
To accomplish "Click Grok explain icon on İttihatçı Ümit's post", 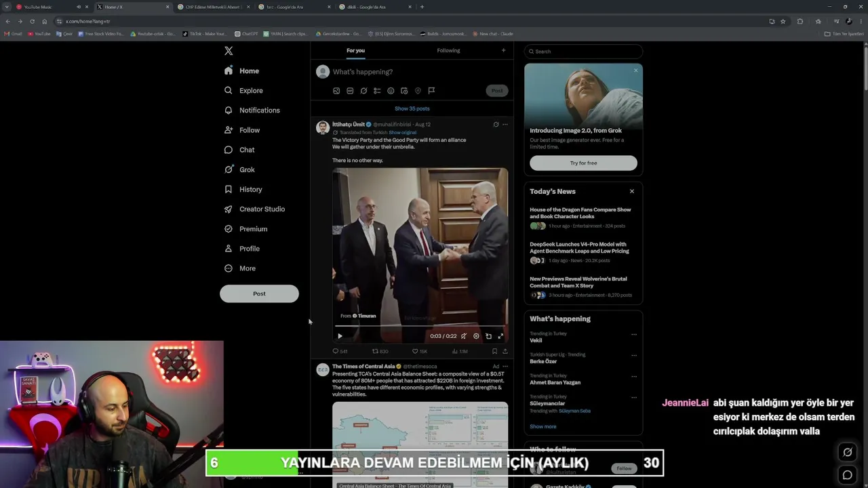I will (496, 125).
